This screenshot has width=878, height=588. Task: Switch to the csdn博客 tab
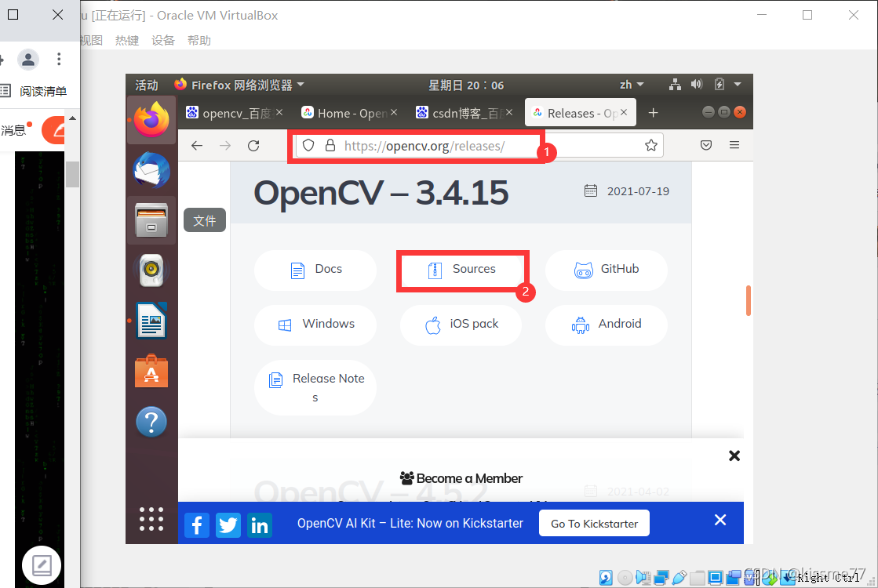click(464, 113)
